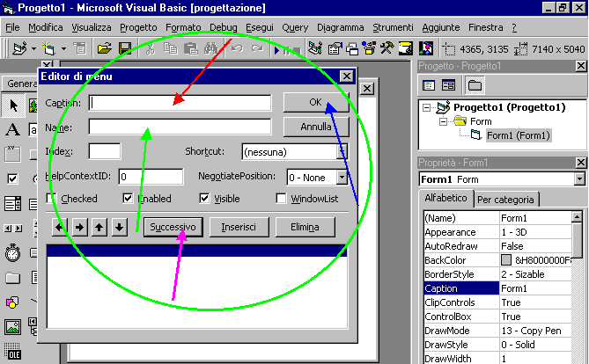Click the Find binoculars icon
This screenshot has width=589, height=364.
point(211,48)
